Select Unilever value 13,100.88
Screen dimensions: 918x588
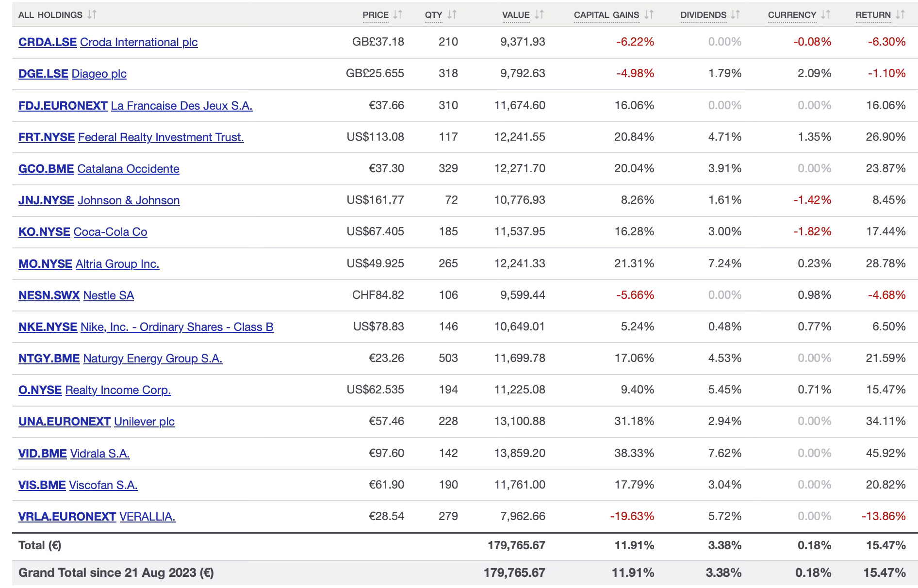tap(520, 421)
